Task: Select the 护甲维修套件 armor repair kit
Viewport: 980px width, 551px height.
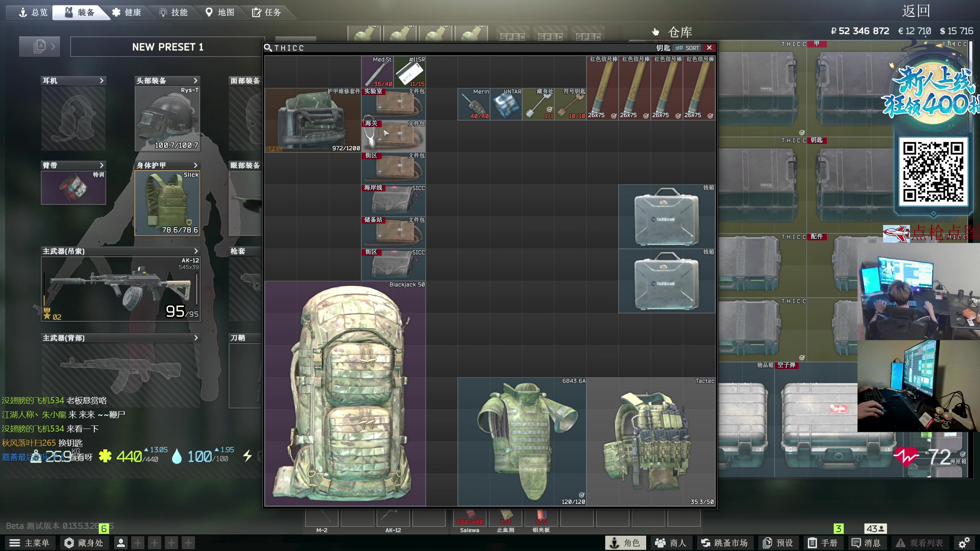Action: [x=313, y=120]
